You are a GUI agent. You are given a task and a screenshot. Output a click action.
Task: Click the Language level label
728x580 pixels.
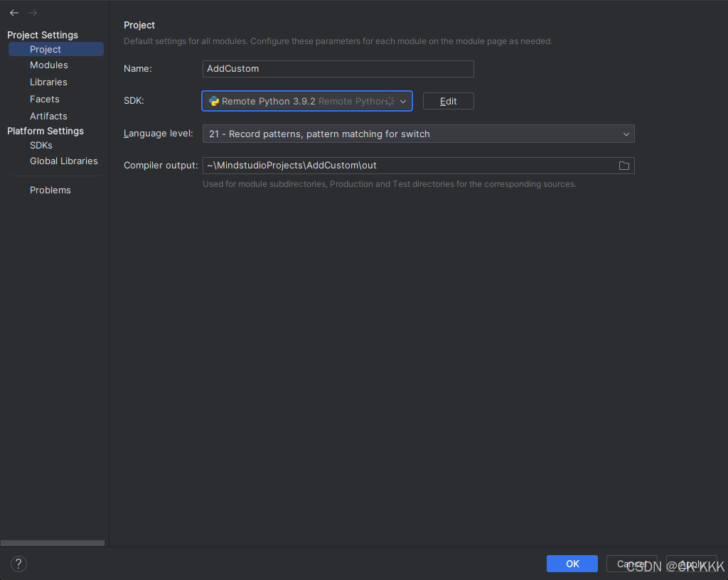[159, 134]
